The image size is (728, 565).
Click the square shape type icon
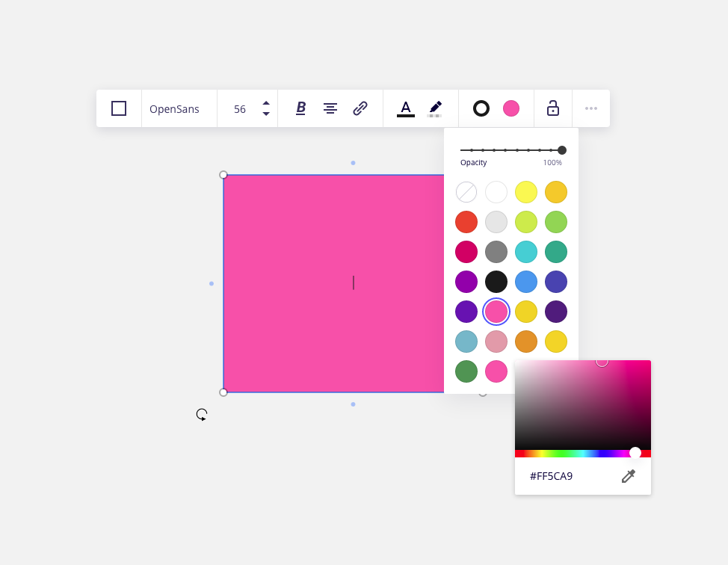click(x=119, y=108)
